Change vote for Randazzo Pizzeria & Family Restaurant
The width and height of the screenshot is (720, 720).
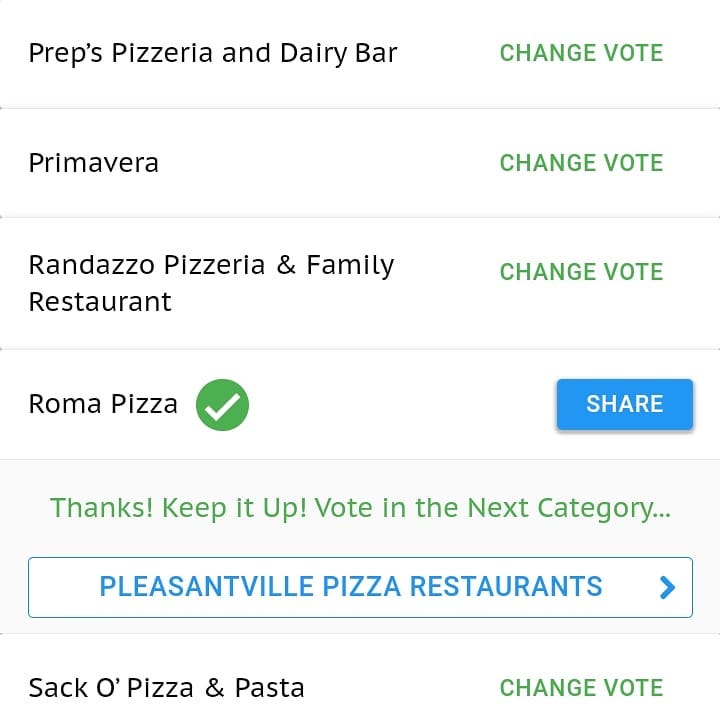[581, 271]
